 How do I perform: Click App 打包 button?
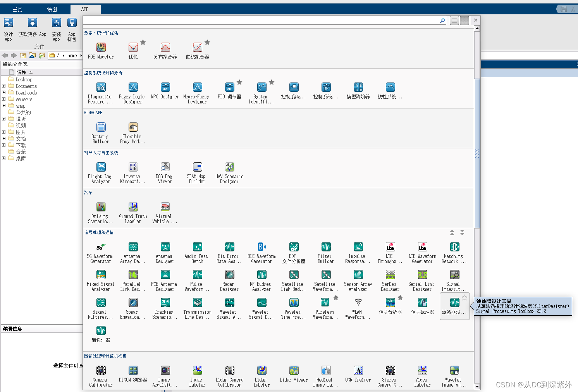point(72,29)
